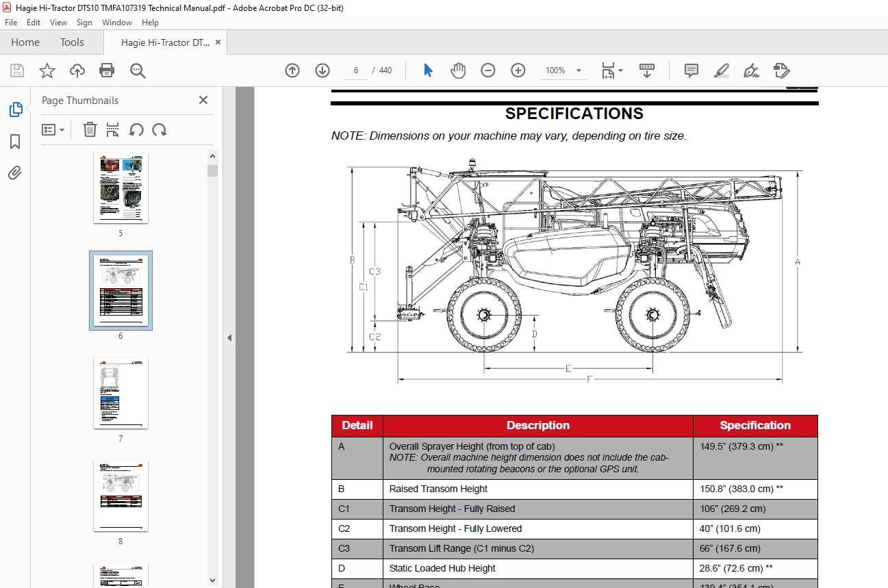Screen dimensions: 888x588
Task: Click the Detail column header
Action: tap(357, 426)
